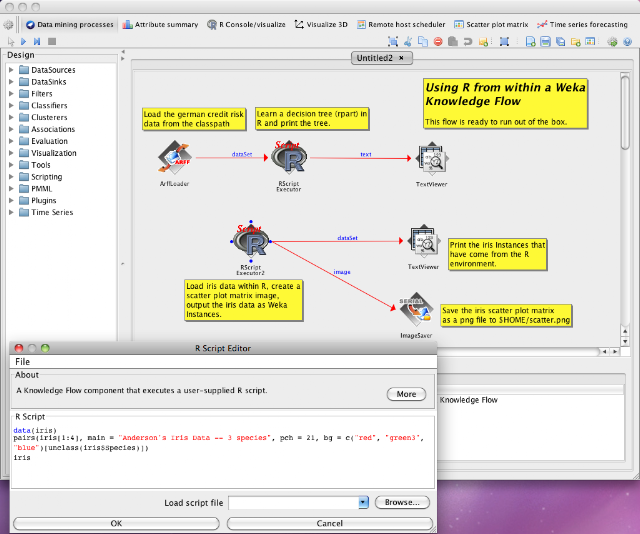Click dataSet label on ArffLoader connection
640x534 pixels.
(x=242, y=154)
